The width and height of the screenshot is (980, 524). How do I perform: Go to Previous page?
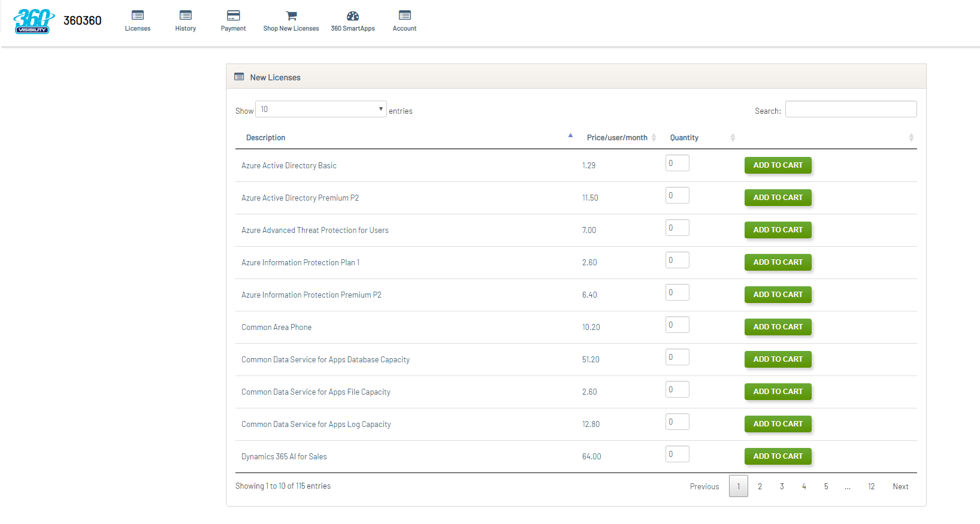pyautogui.click(x=704, y=486)
